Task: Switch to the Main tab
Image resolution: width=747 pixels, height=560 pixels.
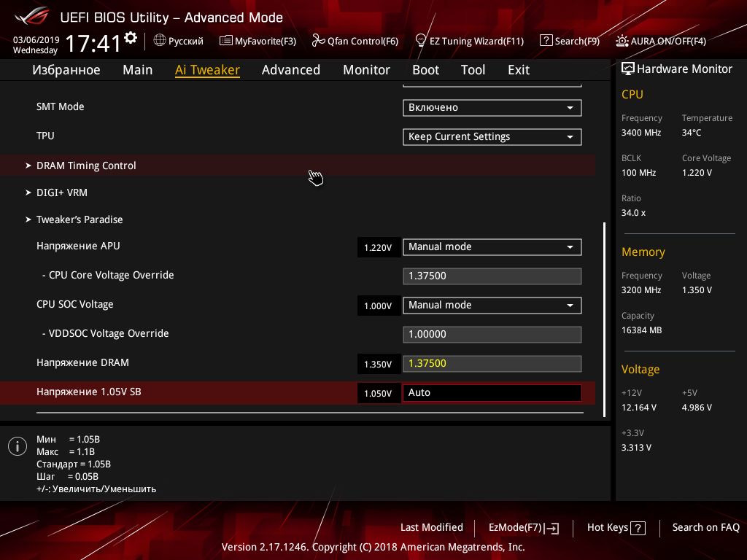Action: [138, 70]
